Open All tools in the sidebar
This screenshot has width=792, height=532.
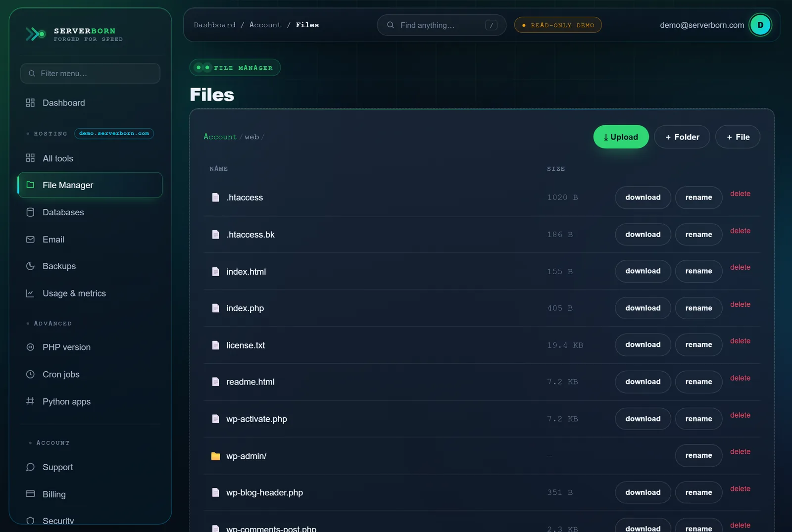(x=90, y=158)
